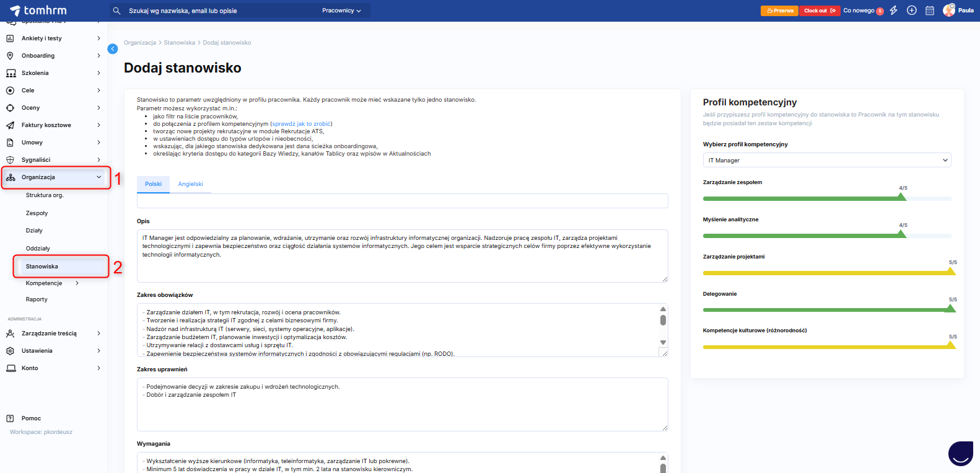980x473 pixels.
Task: Expand the Zarządzanie treścią chevron
Action: pyautogui.click(x=98, y=334)
